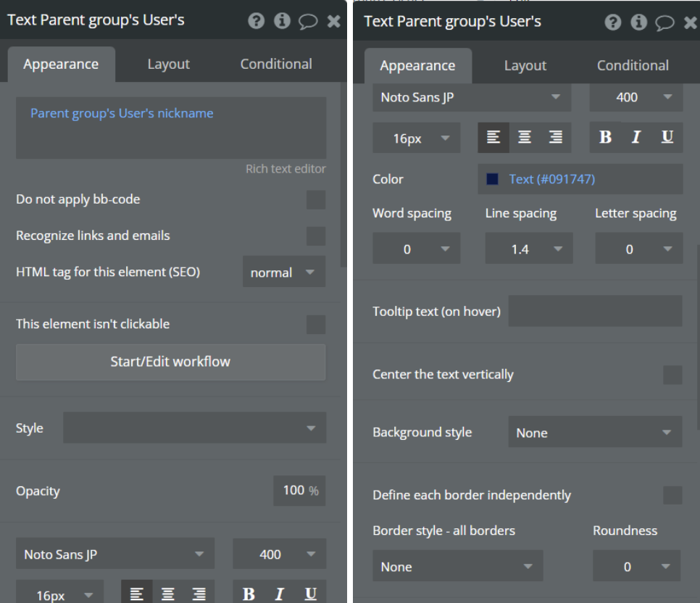Check 'This element isn't clickable' box
This screenshot has width=700, height=603.
(316, 325)
